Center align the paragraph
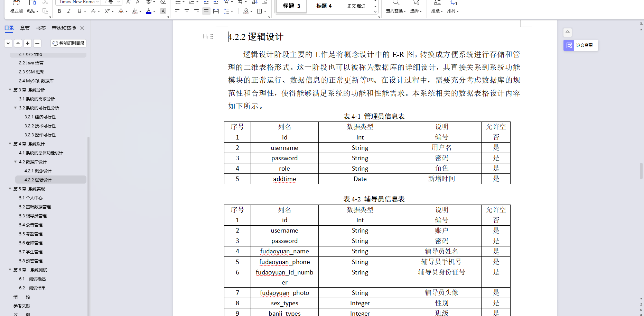This screenshot has height=316, width=644. [x=187, y=11]
